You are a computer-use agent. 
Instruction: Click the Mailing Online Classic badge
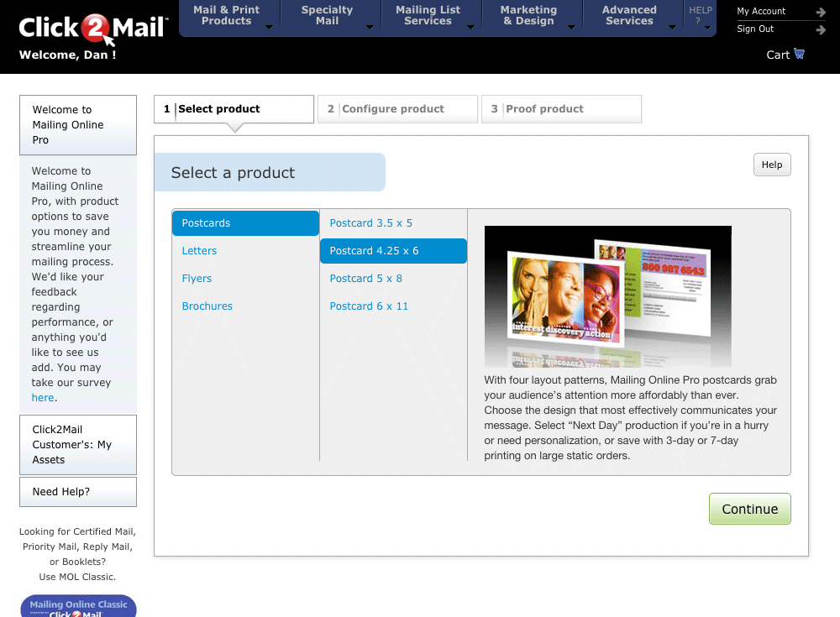click(x=78, y=605)
